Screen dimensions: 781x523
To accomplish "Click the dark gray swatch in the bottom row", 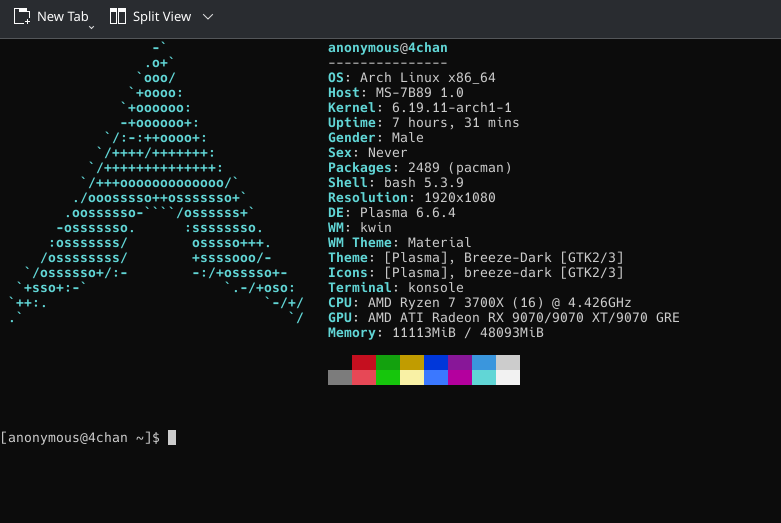I will [x=340, y=377].
